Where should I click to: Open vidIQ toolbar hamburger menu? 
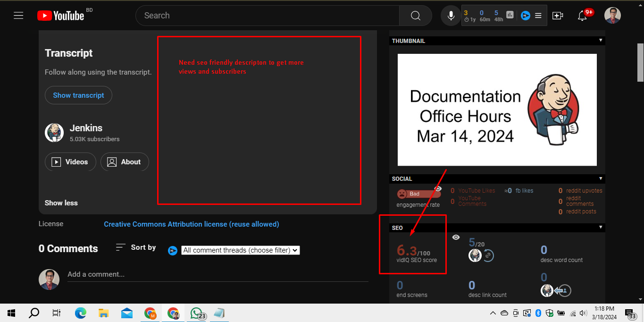[538, 16]
